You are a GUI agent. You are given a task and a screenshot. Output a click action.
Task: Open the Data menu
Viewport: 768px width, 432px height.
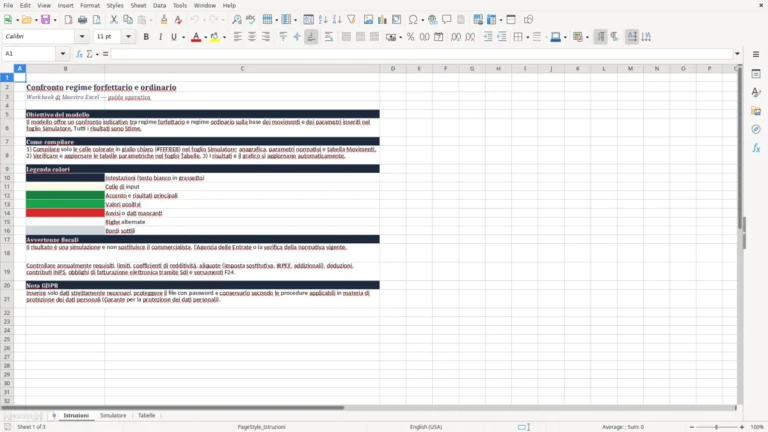click(159, 5)
